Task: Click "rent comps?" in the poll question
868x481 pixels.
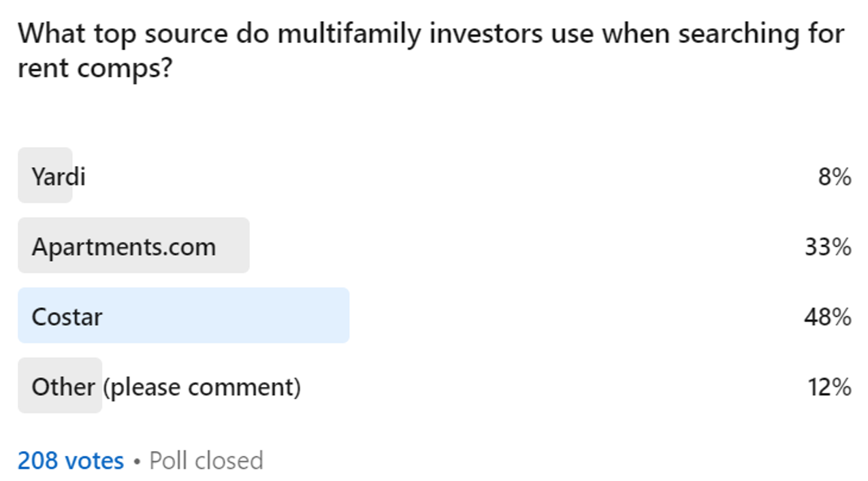Action: click(93, 69)
